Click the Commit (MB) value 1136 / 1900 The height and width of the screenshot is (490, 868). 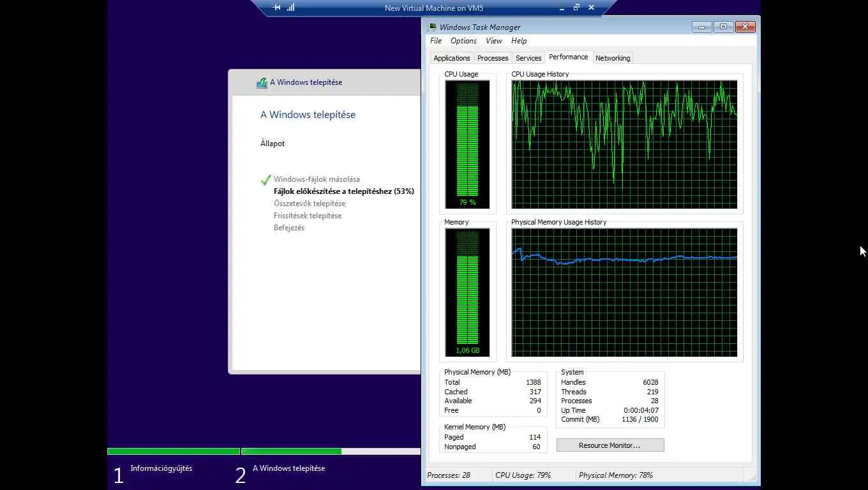[x=640, y=419]
